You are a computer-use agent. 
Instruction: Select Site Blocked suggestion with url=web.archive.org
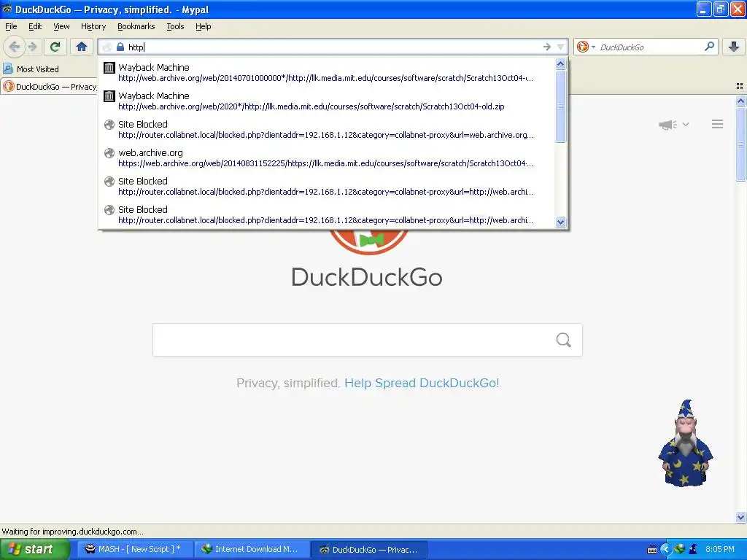point(327,130)
